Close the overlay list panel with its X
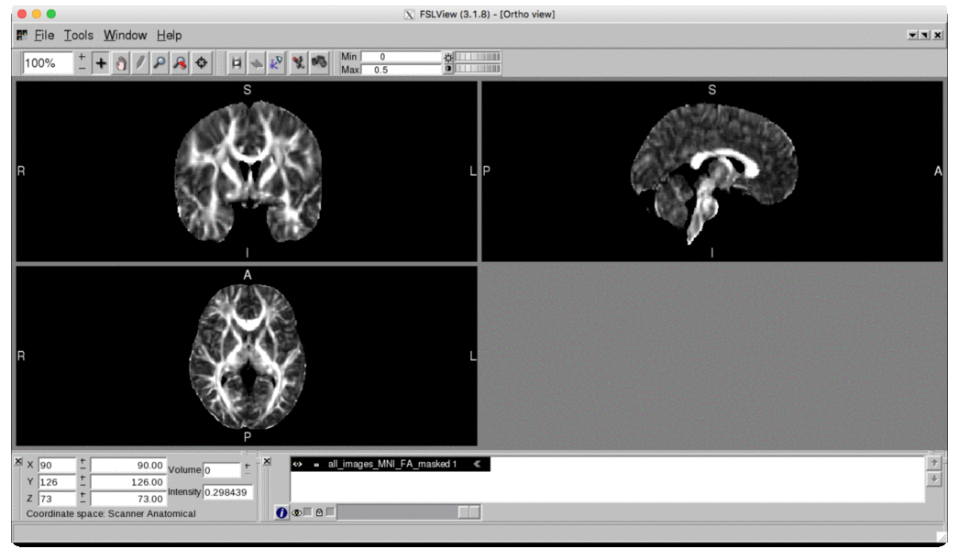This screenshot has width=959, height=560. 267,461
